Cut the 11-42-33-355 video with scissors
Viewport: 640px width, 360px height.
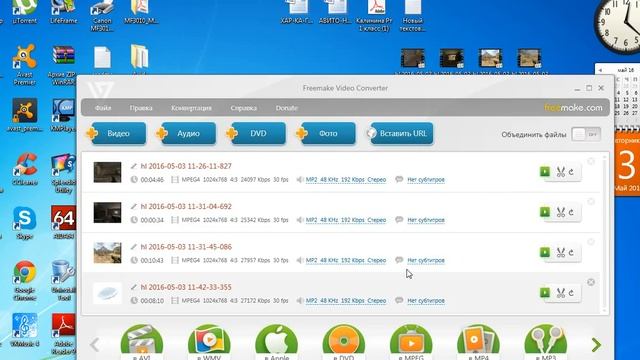click(560, 293)
